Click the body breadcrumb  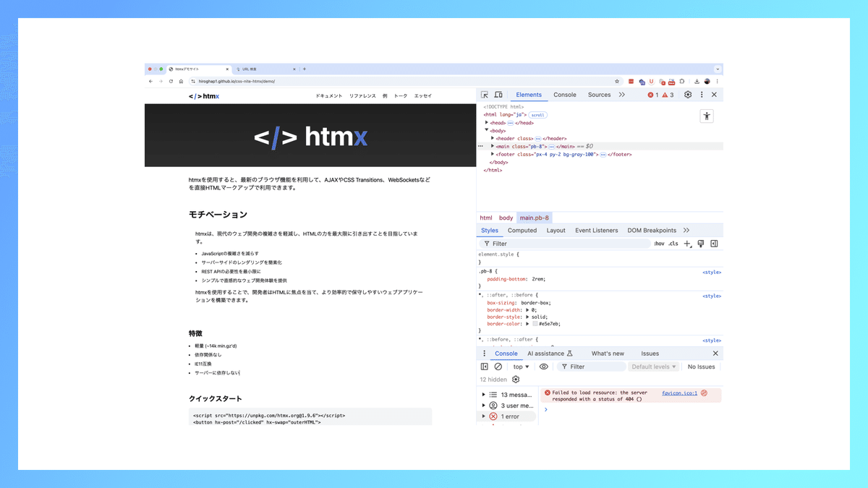pyautogui.click(x=506, y=218)
